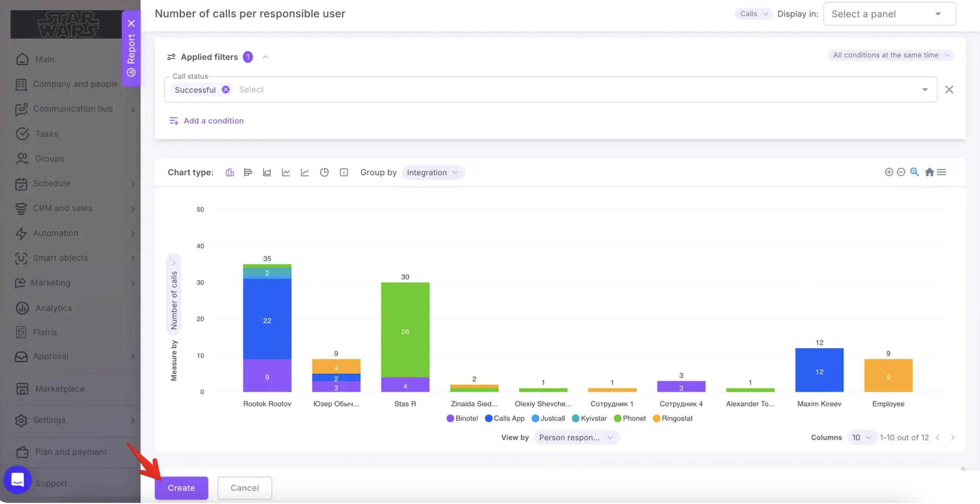Image resolution: width=980 pixels, height=504 pixels.
Task: Switch to horizontal bar chart type
Action: [248, 172]
